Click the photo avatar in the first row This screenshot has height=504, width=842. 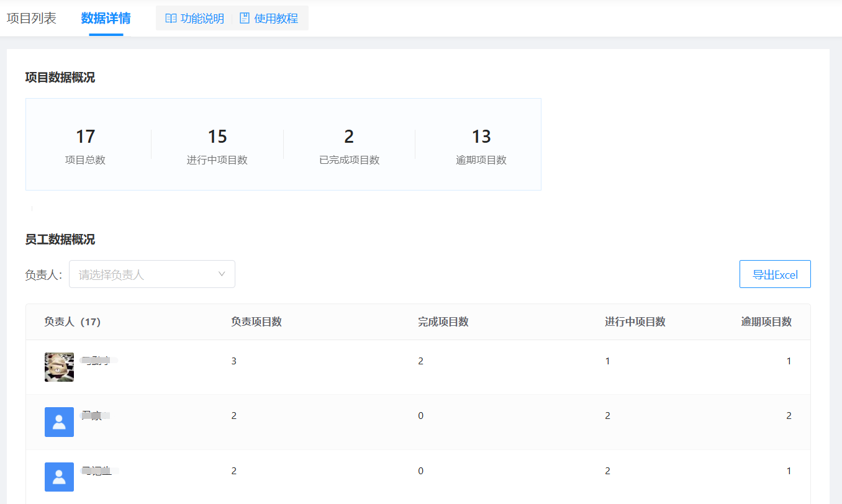tap(60, 367)
